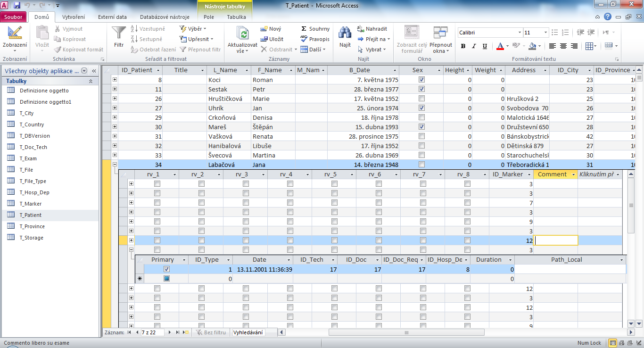Toggle Sex checkbox for Sestak Petr
The width and height of the screenshot is (644, 348).
(x=421, y=89)
